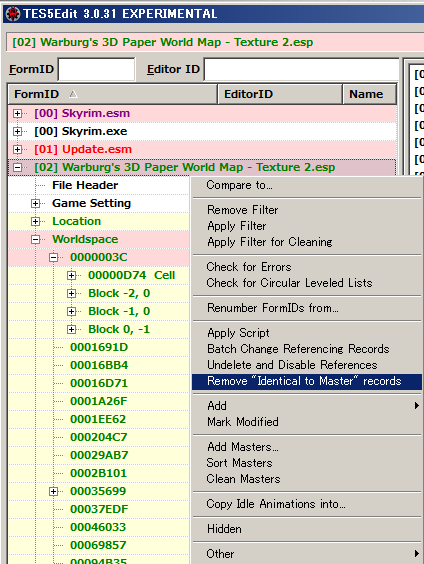Open Apply Script from the menu
Viewport: 424px width, 564px height.
tap(307, 333)
